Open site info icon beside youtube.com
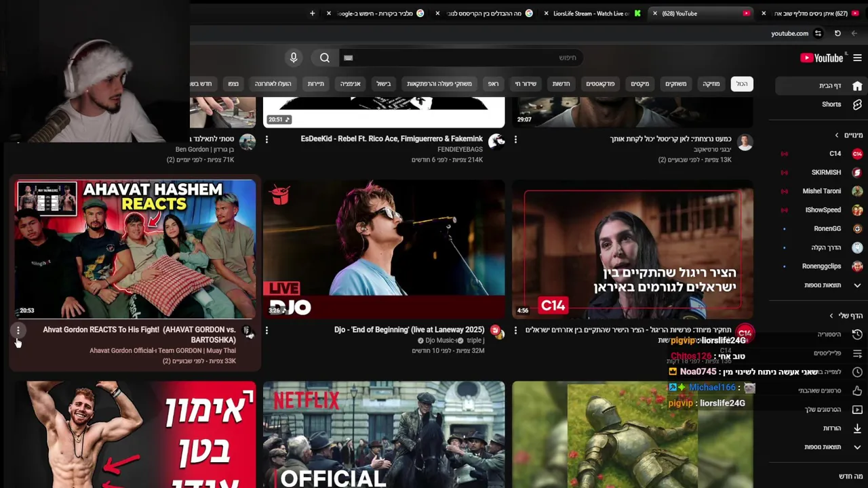The width and height of the screenshot is (868, 488). 818,33
